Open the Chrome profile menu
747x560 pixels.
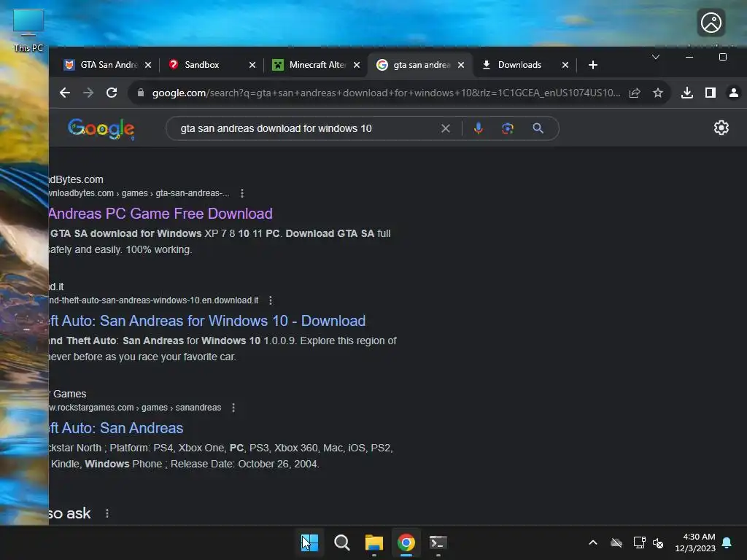click(734, 93)
